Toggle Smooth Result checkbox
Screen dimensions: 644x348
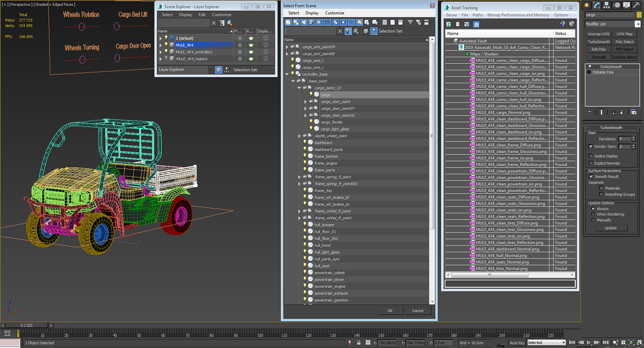591,177
